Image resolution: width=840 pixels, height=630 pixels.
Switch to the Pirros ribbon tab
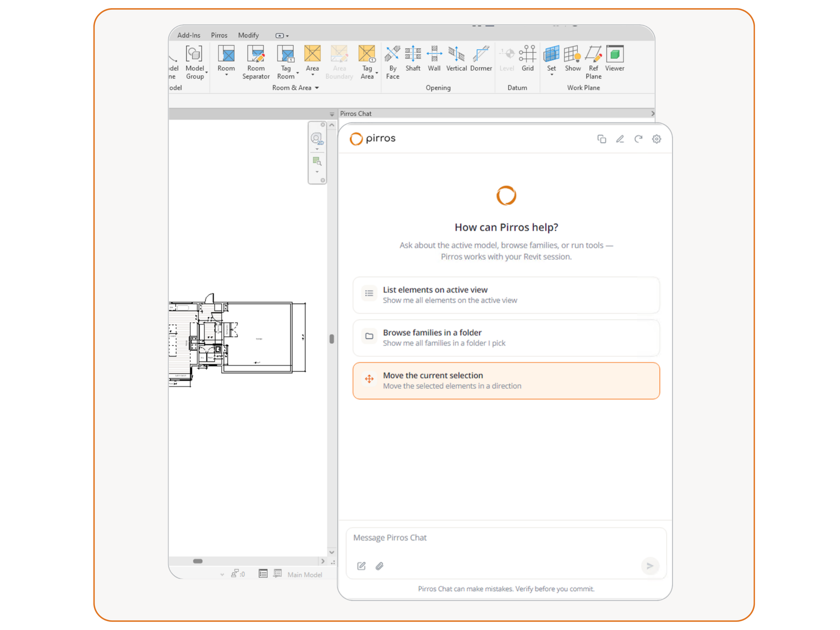(x=219, y=35)
